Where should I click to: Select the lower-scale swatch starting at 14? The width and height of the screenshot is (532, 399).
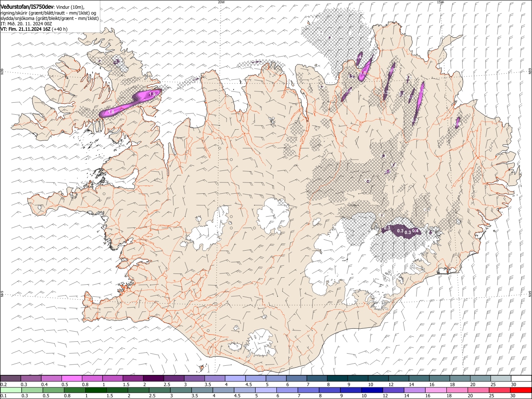414,390
